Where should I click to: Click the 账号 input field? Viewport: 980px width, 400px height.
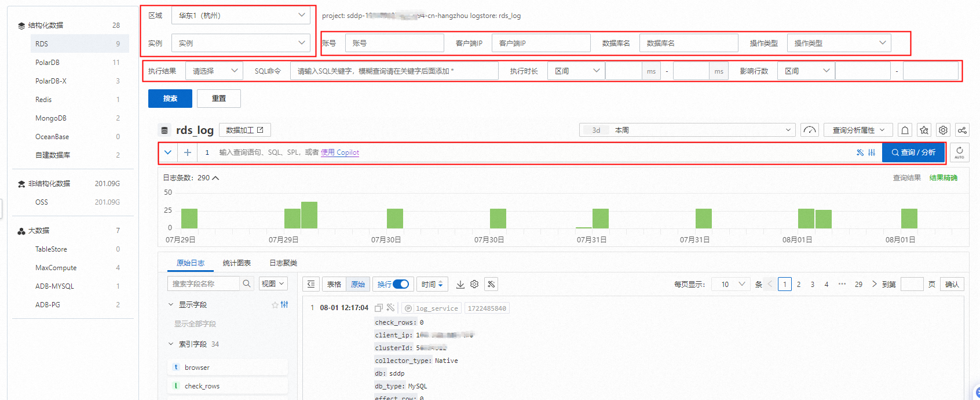[x=394, y=43]
